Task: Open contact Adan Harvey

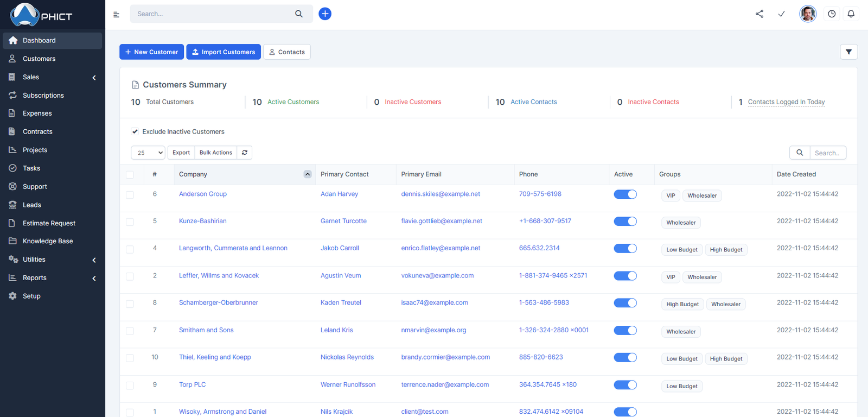Action: [339, 194]
